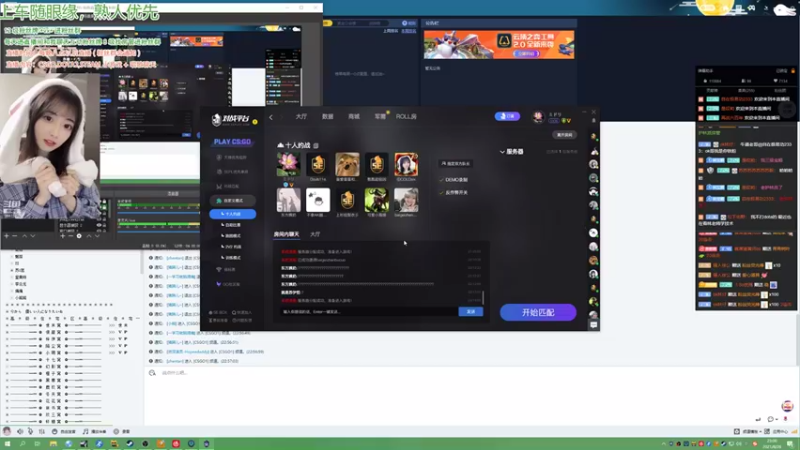Click the rounded button above 服务器 section
The height and width of the screenshot is (450, 800).
564,135
